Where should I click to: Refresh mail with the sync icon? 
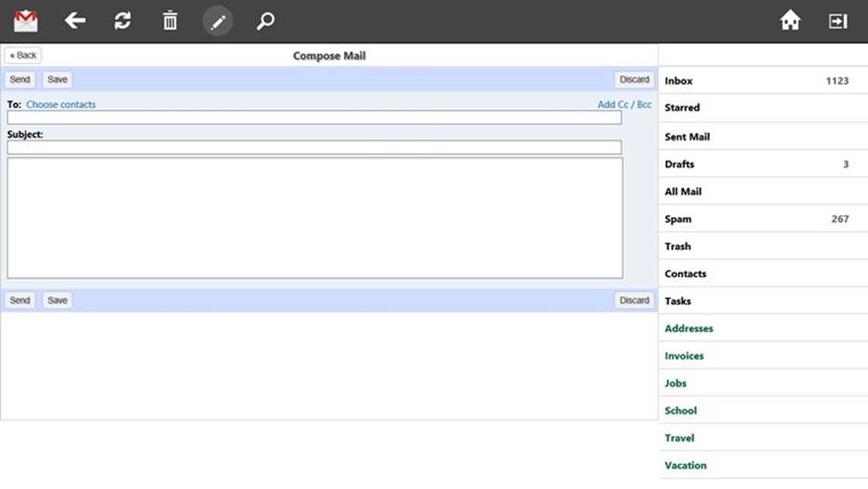[x=122, y=21]
